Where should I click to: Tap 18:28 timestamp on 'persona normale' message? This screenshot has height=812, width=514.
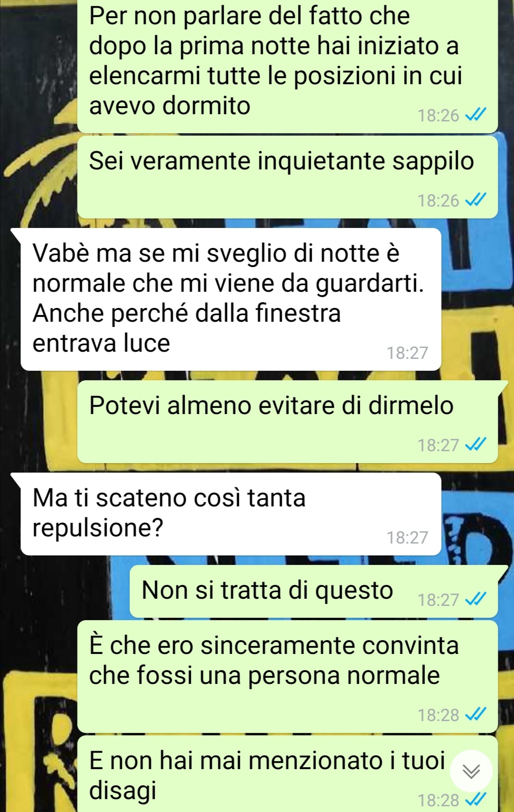coord(438,715)
